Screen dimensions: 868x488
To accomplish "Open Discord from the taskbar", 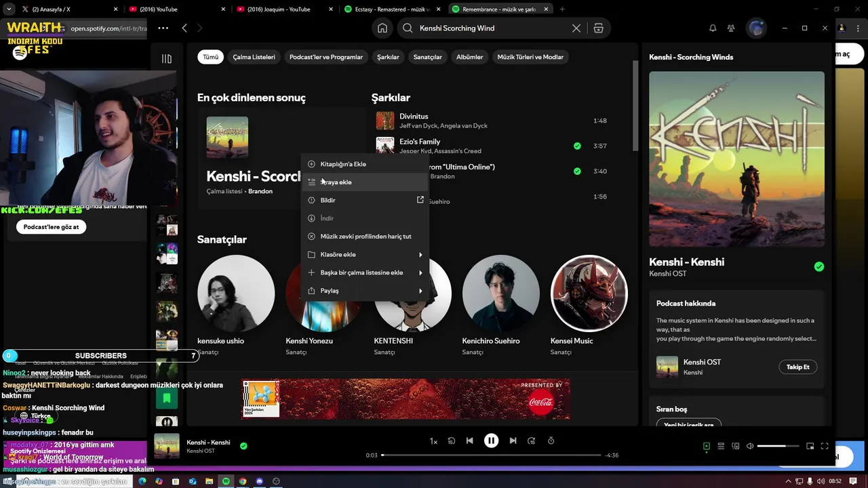I will coord(259,481).
